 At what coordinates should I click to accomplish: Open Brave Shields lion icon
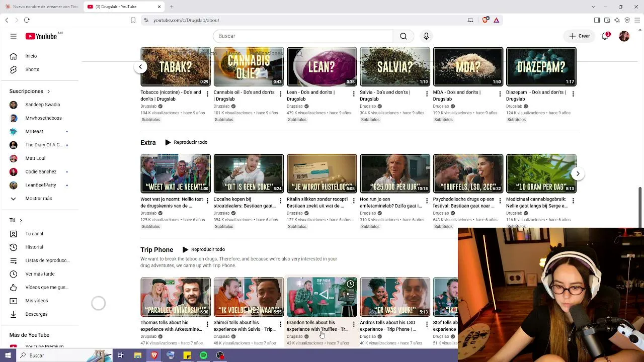coord(485,20)
